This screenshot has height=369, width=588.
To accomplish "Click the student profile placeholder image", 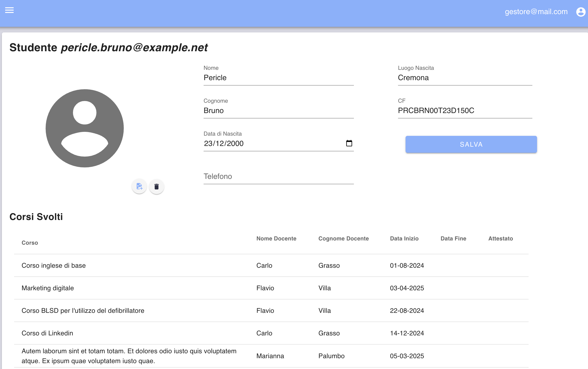I will pos(85,128).
